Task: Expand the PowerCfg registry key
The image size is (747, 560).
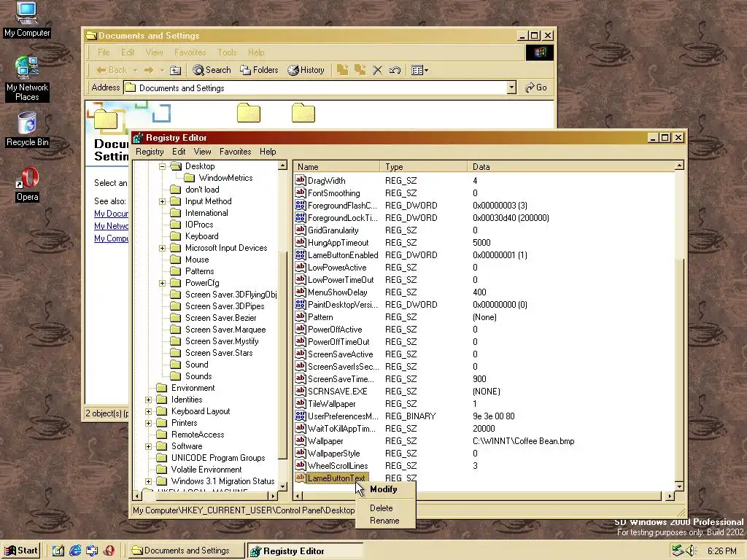Action: 163,283
